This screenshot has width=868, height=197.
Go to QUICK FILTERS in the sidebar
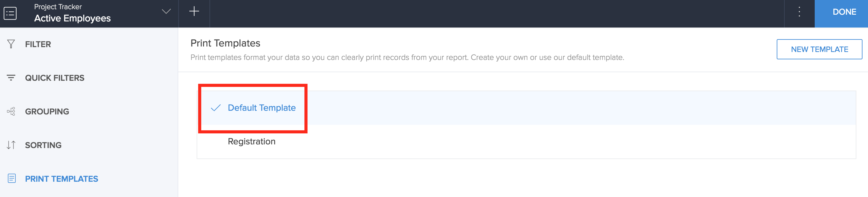[55, 78]
